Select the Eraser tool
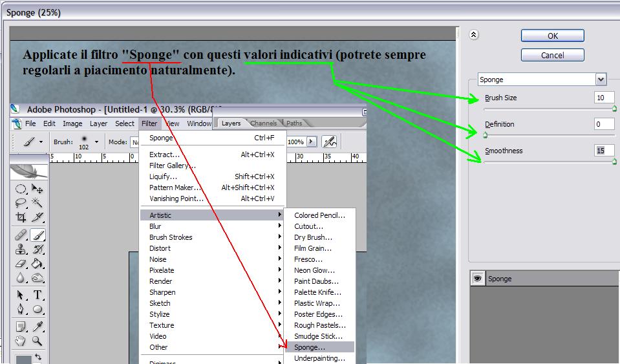Image resolution: width=620 pixels, height=364 pixels. click(x=21, y=264)
